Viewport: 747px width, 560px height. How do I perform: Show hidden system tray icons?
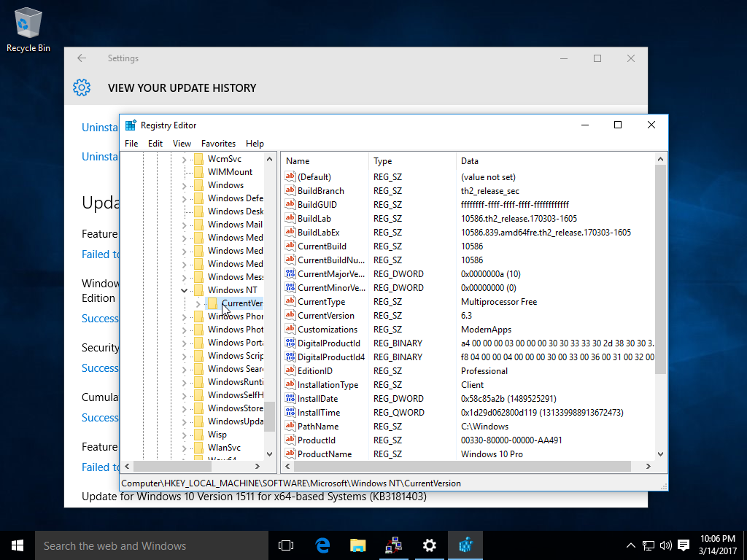tap(630, 545)
